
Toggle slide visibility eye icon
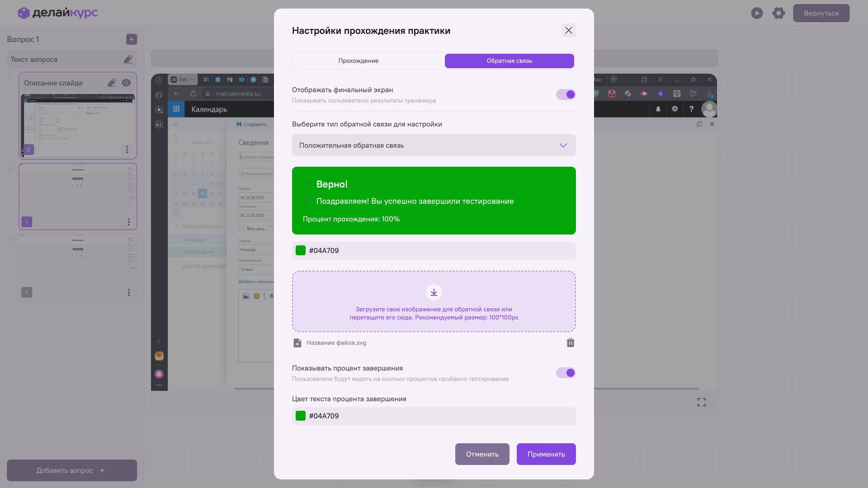point(126,83)
